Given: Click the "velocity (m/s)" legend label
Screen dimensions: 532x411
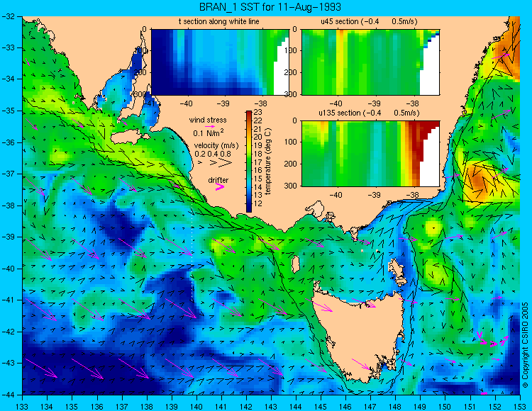Looking at the screenshot, I should click(216, 146).
